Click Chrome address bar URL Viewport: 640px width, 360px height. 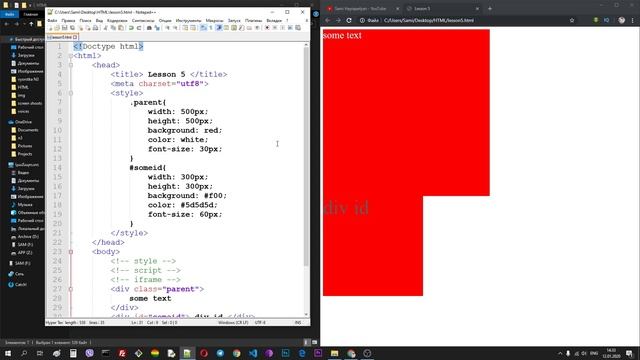[429, 20]
